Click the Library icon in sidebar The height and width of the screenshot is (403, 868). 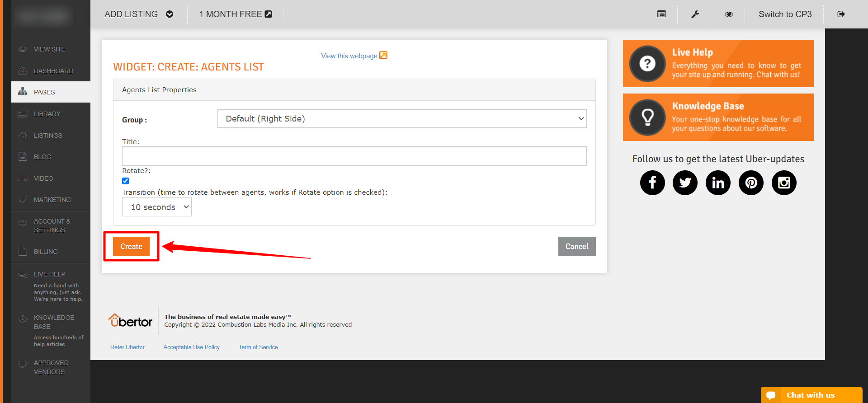(x=23, y=113)
